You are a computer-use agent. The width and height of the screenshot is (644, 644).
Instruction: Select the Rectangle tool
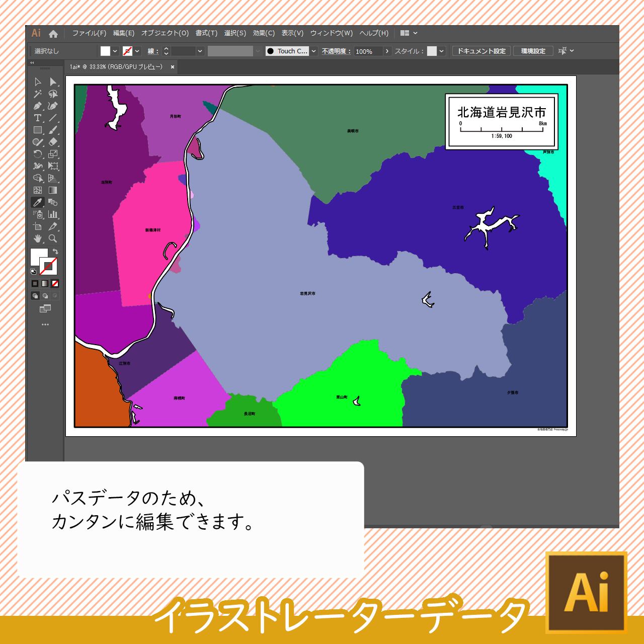point(38,130)
